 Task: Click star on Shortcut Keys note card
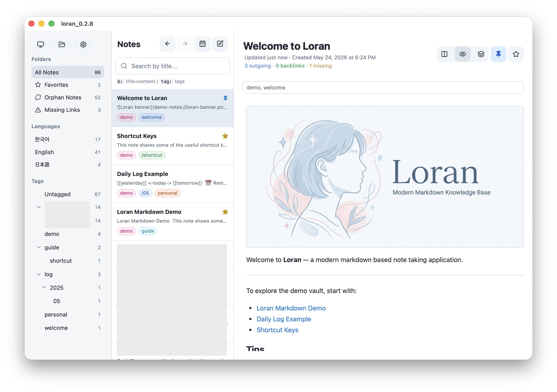tap(225, 136)
